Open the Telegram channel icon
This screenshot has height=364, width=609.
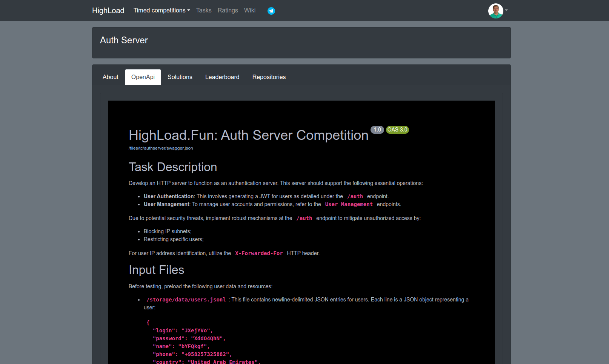(271, 11)
